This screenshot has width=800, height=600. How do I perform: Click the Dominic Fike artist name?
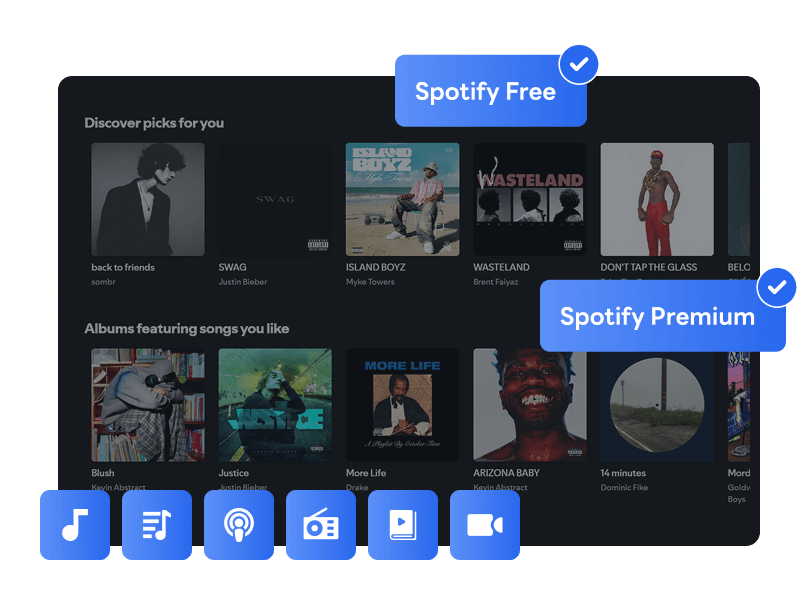click(624, 487)
